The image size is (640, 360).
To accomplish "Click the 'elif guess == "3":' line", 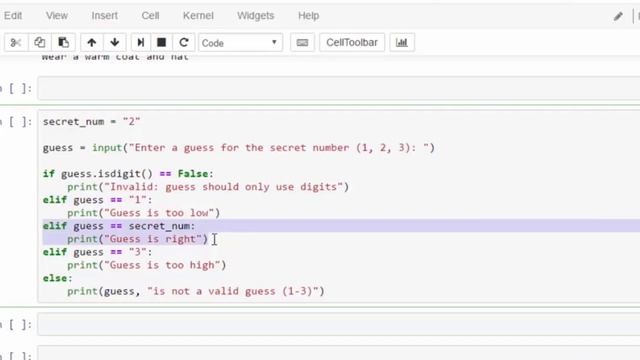I will click(98, 252).
